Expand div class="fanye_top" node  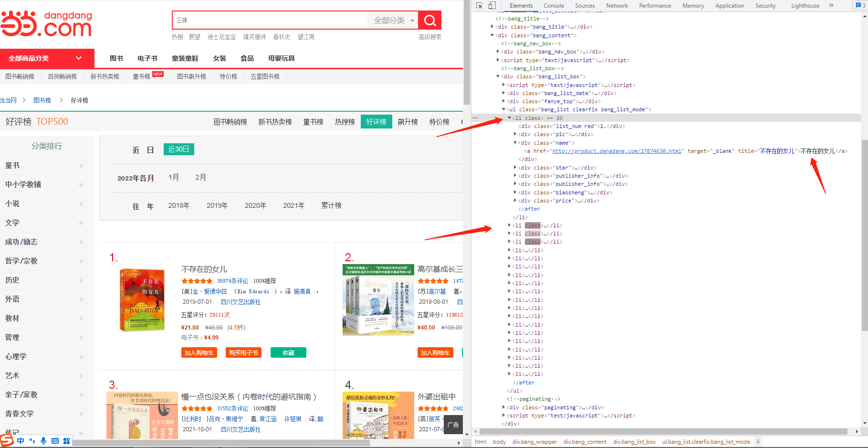(503, 101)
